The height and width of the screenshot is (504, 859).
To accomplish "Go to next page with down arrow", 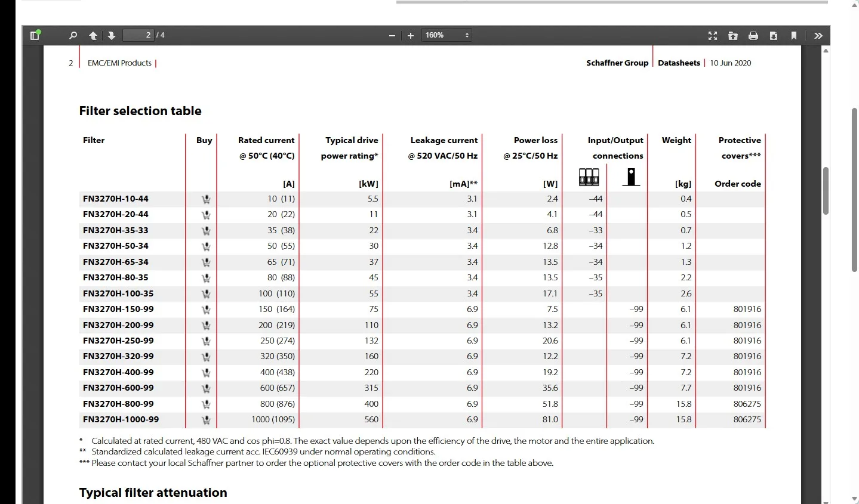I will tap(112, 35).
